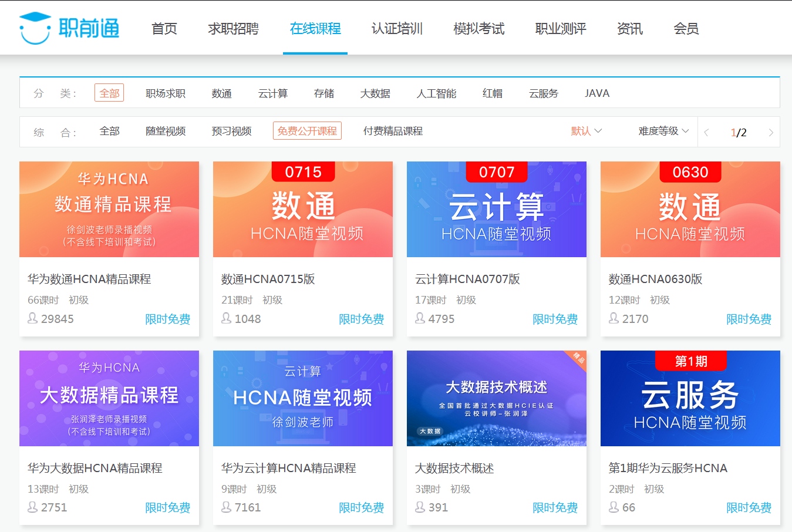This screenshot has width=792, height=532.
Task: Open the 云计算 0707 course thumbnail
Action: pos(496,209)
